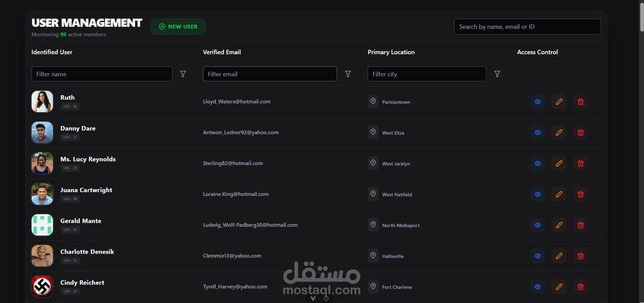Open name column filter funnel menu
The image size is (644, 303).
pyautogui.click(x=183, y=74)
